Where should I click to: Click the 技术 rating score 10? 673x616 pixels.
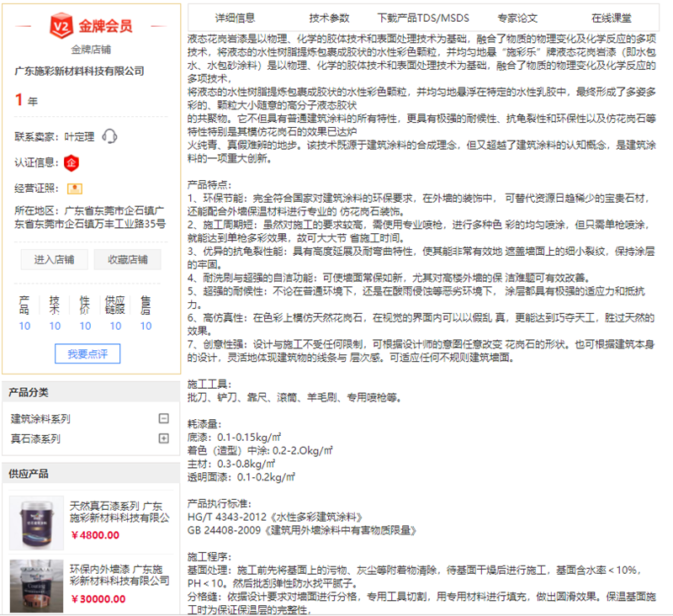point(55,326)
